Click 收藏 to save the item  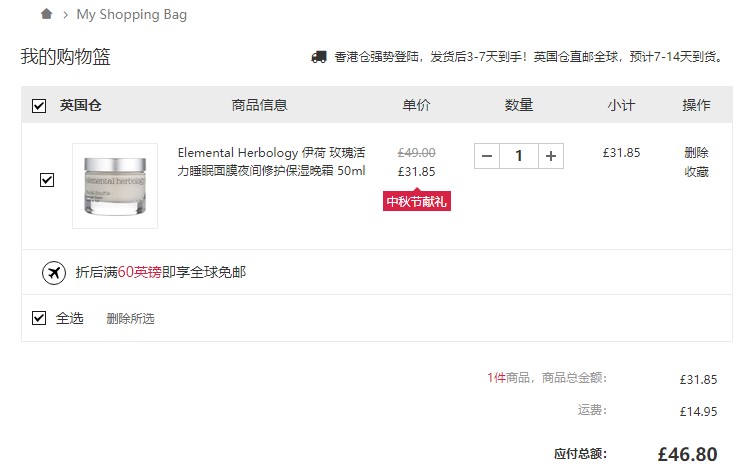(696, 171)
